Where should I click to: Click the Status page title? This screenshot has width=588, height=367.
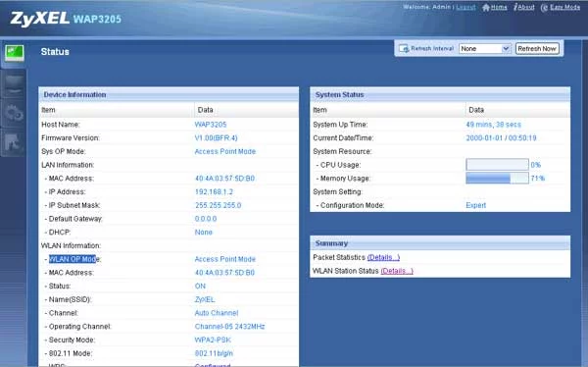point(55,52)
